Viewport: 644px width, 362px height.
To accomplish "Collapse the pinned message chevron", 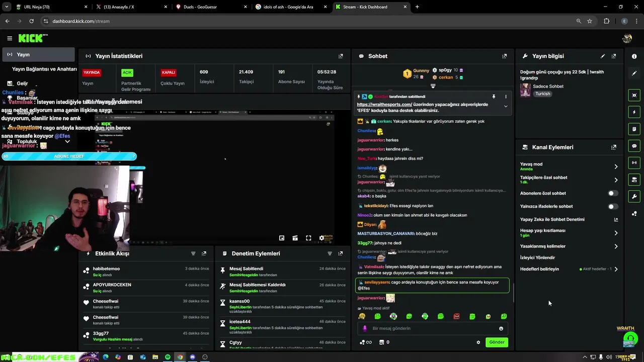I will pyautogui.click(x=506, y=107).
